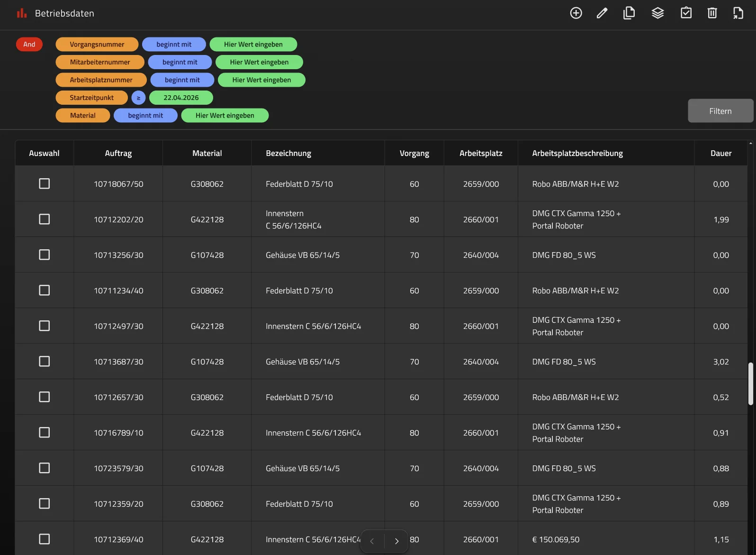Screen dimensions: 756x555
Task: Click the layers stack icon
Action: (x=658, y=13)
